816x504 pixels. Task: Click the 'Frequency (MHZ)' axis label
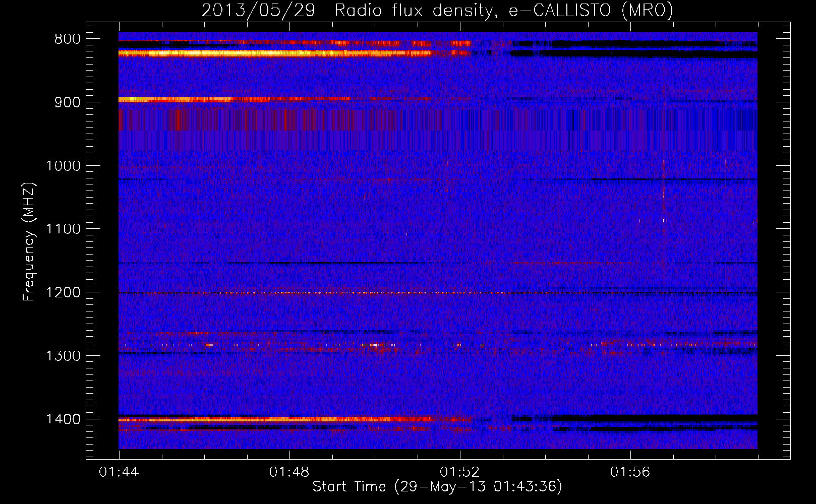pyautogui.click(x=29, y=241)
